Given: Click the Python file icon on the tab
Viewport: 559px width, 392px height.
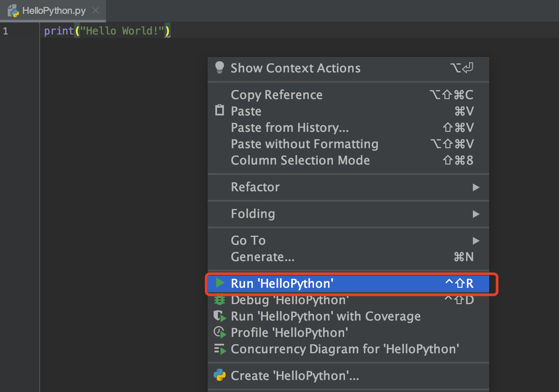Looking at the screenshot, I should click(x=13, y=11).
